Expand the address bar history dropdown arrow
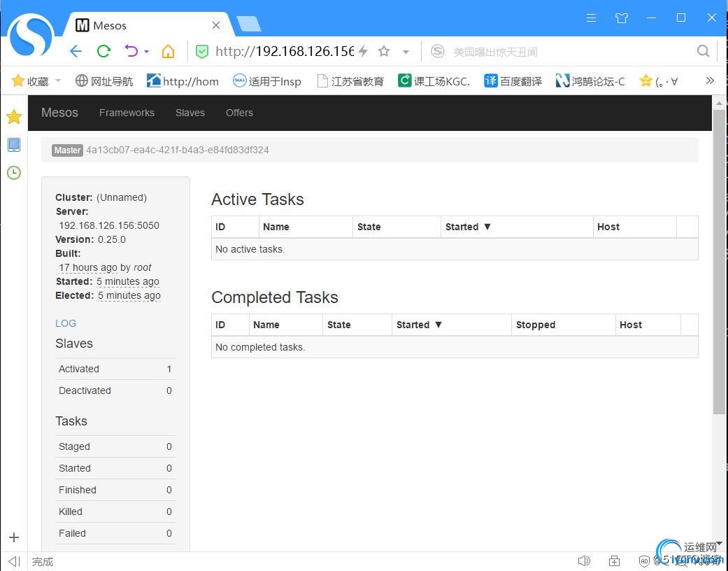 tap(406, 52)
